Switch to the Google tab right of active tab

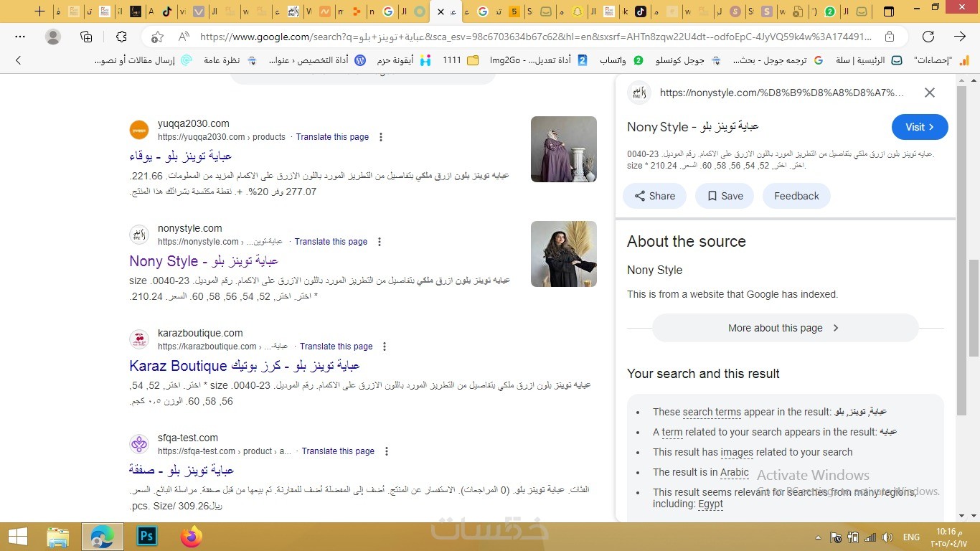(482, 11)
